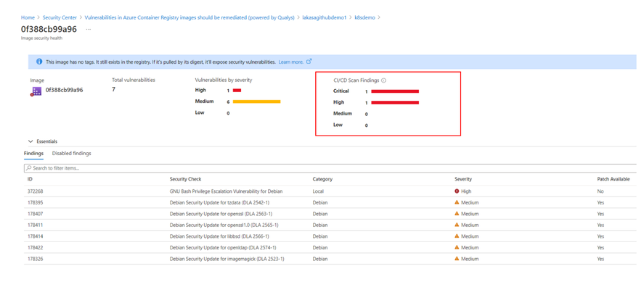Select the Findings tab
Viewport: 644px width, 290px height.
pyautogui.click(x=33, y=154)
